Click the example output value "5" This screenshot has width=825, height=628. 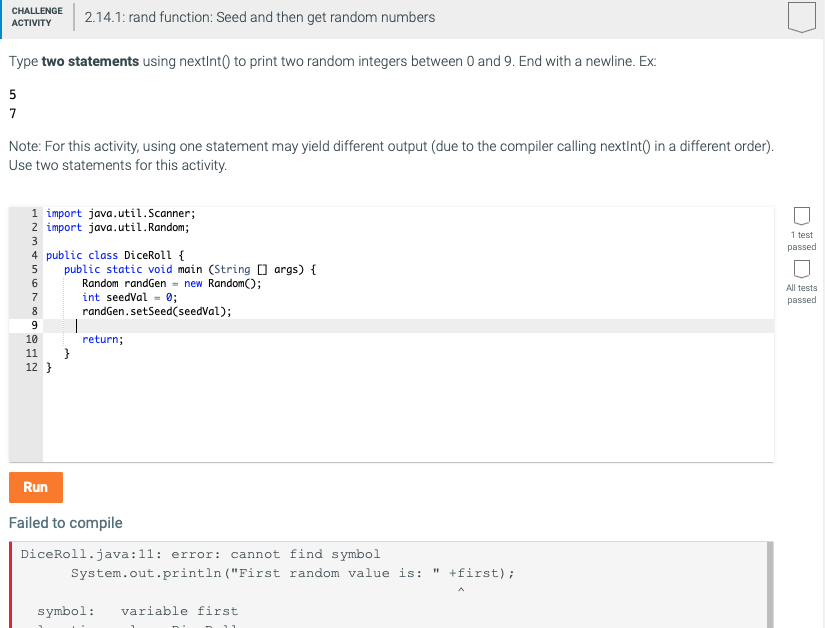(x=11, y=93)
